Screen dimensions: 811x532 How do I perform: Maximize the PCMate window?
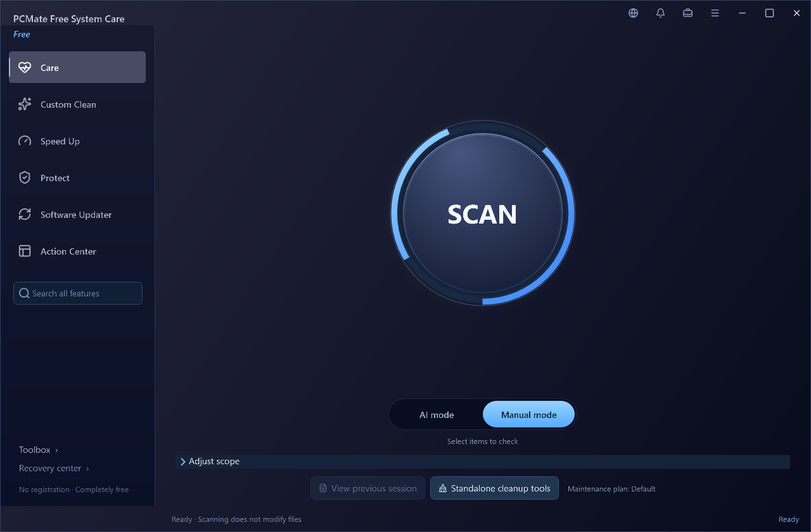769,13
